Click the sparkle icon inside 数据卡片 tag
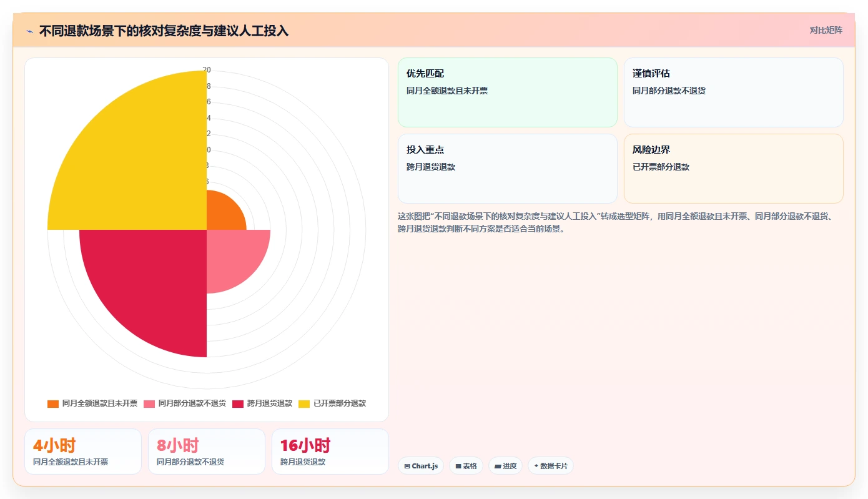Image resolution: width=868 pixels, height=499 pixels. point(536,466)
